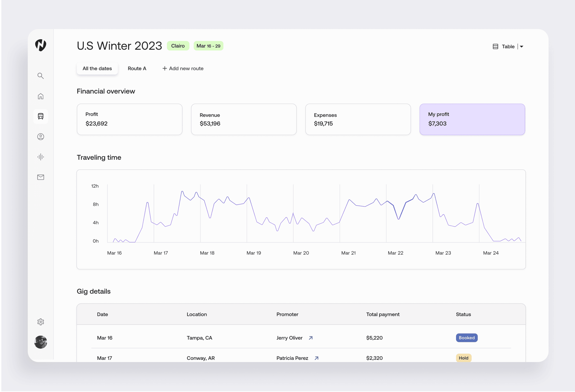The height and width of the screenshot is (392, 575).
Task: Open messages via envelope icon
Action: [41, 177]
